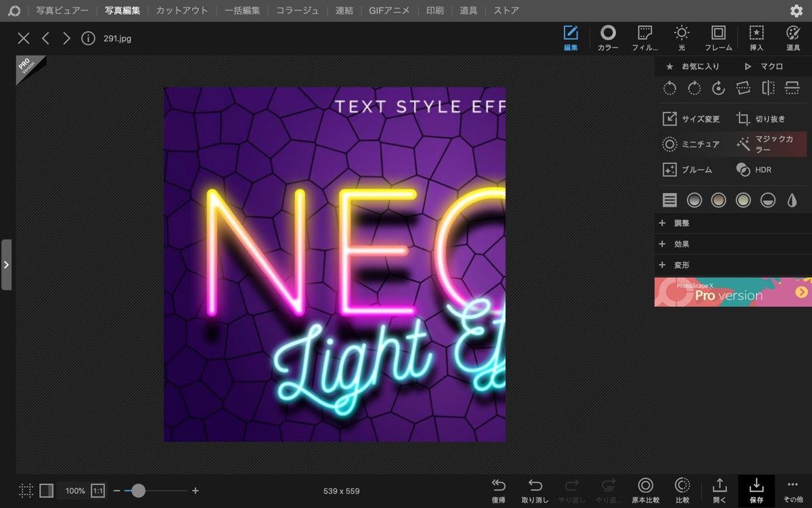Click the zoom slider handle
The image size is (812, 508).
138,491
